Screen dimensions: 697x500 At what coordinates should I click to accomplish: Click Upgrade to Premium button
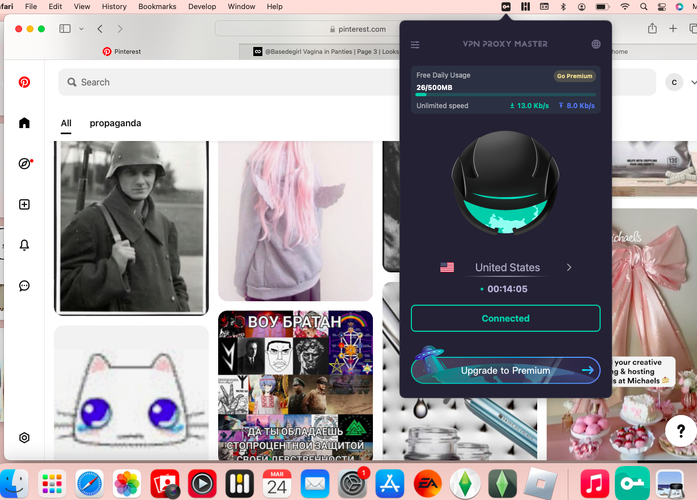pyautogui.click(x=505, y=370)
